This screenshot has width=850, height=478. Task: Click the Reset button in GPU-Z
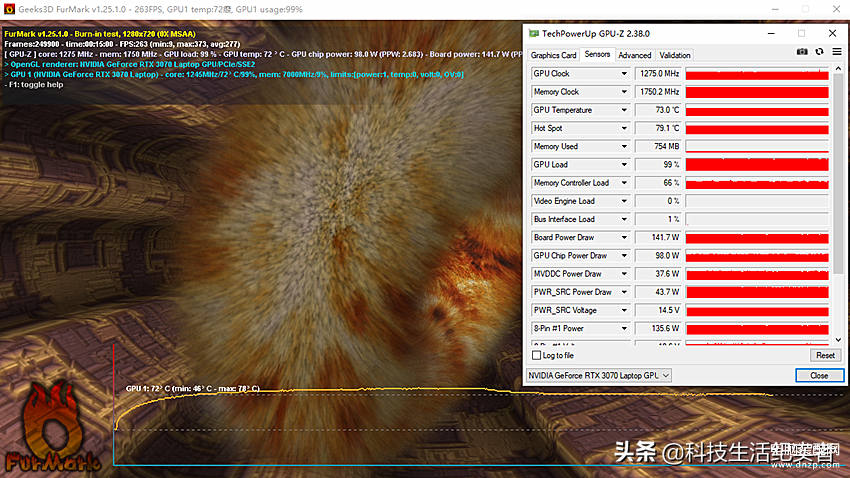825,356
